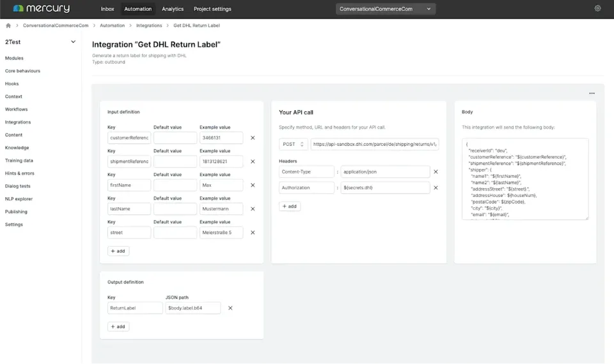Image resolution: width=614 pixels, height=364 pixels.
Task: Open Project settings tab
Action: (212, 8)
